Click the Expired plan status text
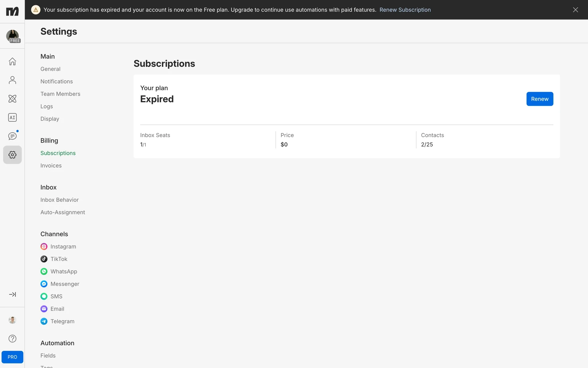This screenshot has height=368, width=588. pyautogui.click(x=157, y=99)
